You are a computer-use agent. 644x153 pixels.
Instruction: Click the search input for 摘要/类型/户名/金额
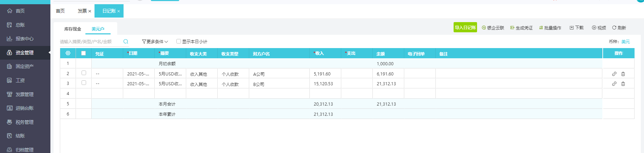pos(90,41)
